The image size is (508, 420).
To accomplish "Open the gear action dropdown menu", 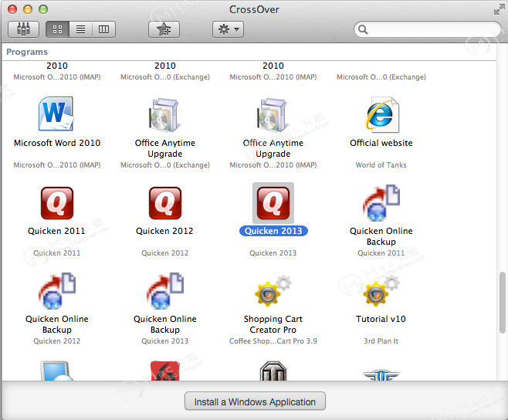I will [x=228, y=29].
